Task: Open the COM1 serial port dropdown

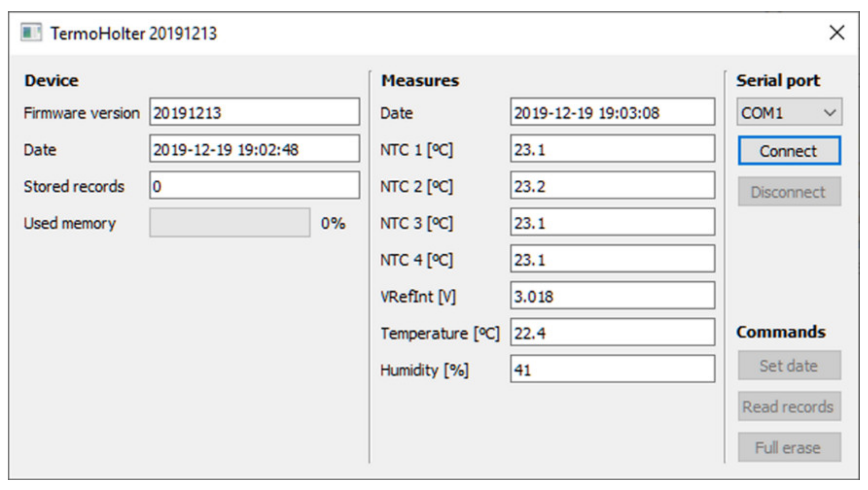Action: pos(789,112)
